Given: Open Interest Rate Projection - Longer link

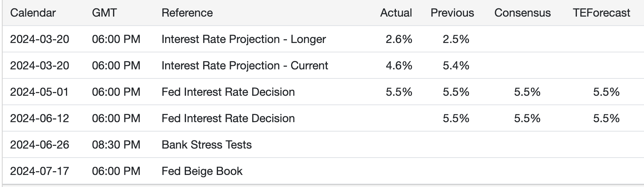Looking at the screenshot, I should coord(244,39).
